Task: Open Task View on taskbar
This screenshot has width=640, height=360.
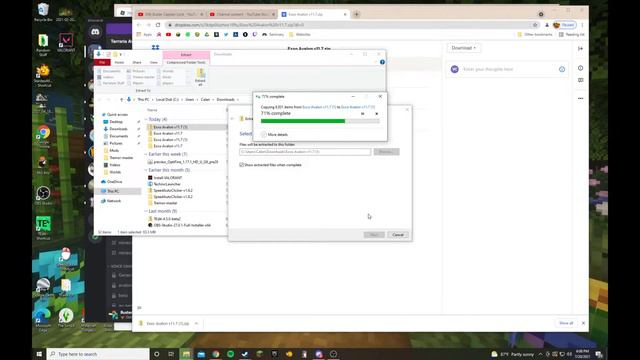Action: pos(171,354)
